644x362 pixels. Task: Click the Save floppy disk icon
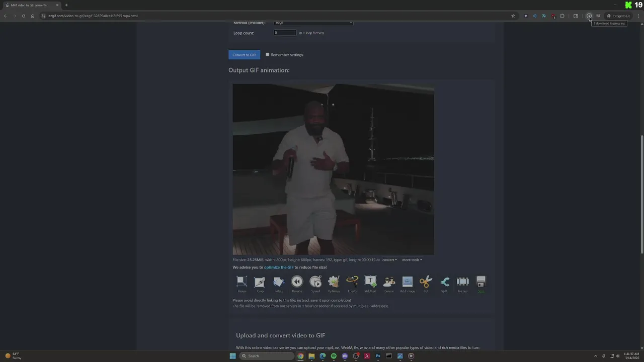coord(481,282)
